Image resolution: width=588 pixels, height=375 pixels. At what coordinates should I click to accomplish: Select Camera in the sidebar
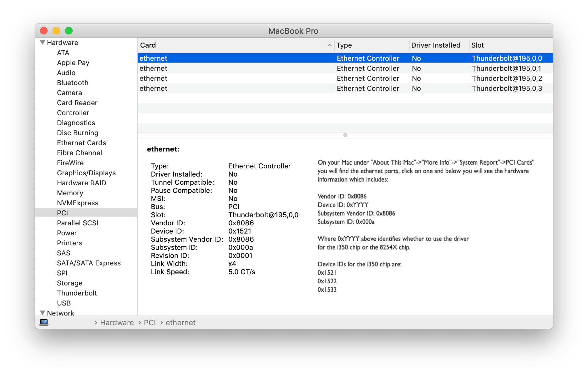point(69,93)
